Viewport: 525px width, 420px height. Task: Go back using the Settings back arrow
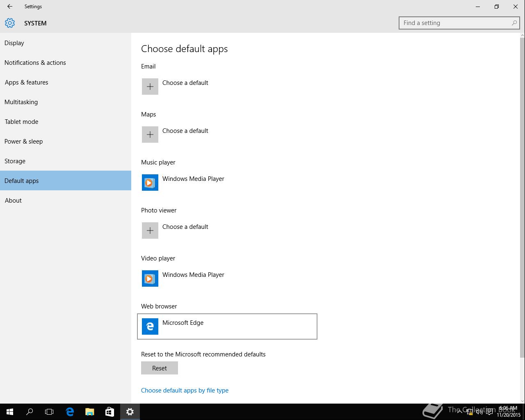pyautogui.click(x=10, y=7)
